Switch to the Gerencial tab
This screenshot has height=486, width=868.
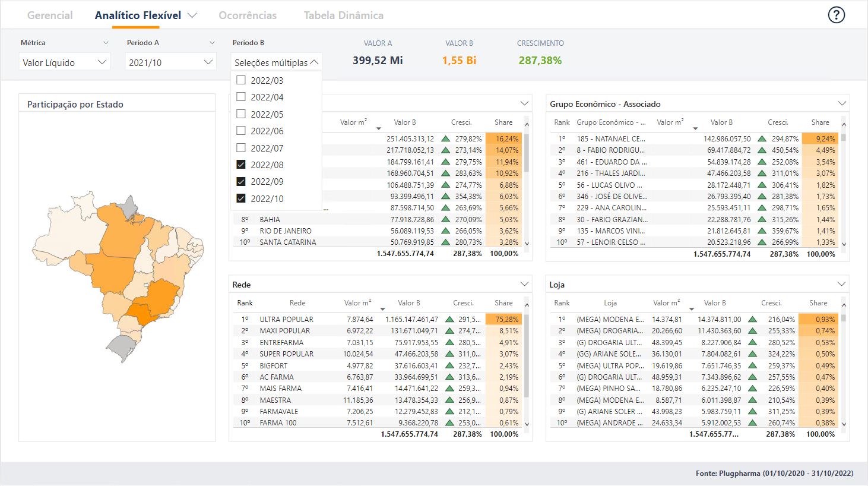coord(50,15)
